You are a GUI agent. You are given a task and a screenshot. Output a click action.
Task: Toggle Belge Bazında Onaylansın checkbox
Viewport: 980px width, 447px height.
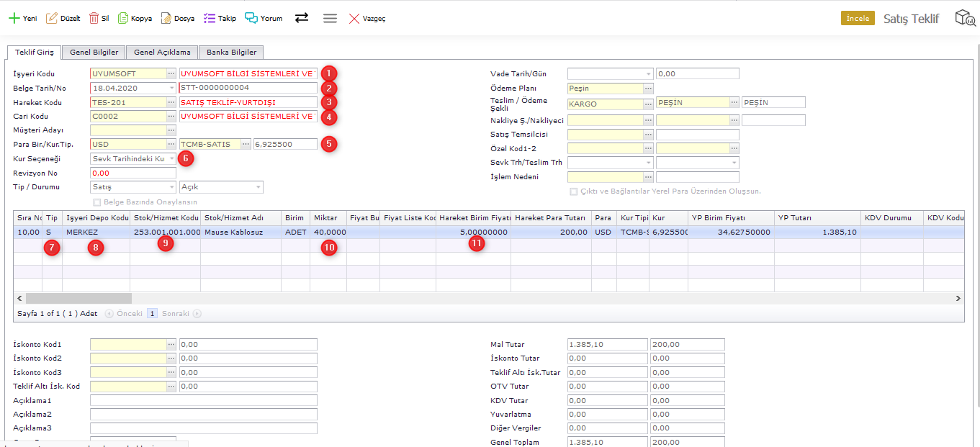tap(97, 202)
